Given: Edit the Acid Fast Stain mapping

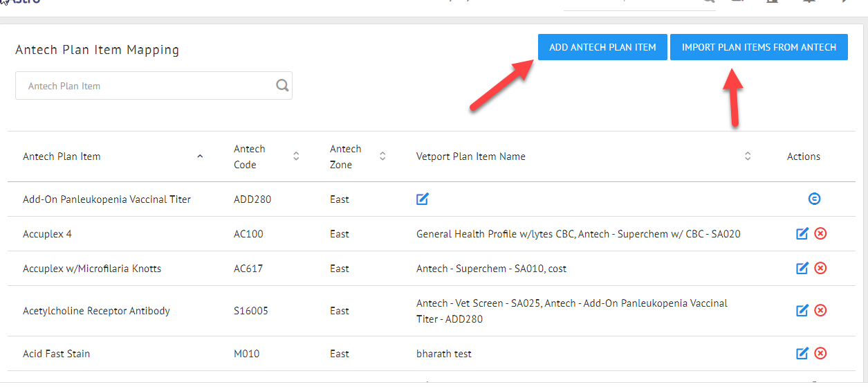Looking at the screenshot, I should [x=802, y=354].
